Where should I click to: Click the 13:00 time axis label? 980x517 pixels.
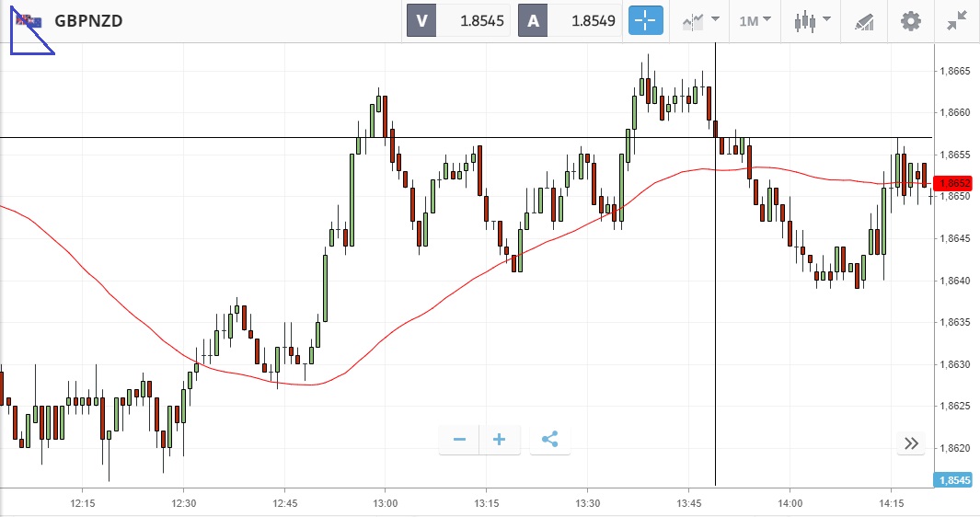[x=386, y=503]
